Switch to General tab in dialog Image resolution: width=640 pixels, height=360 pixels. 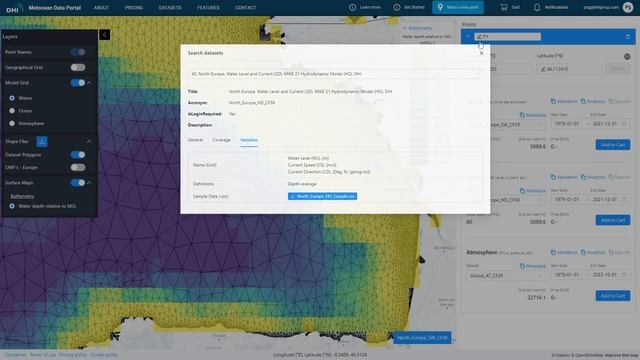click(x=195, y=140)
